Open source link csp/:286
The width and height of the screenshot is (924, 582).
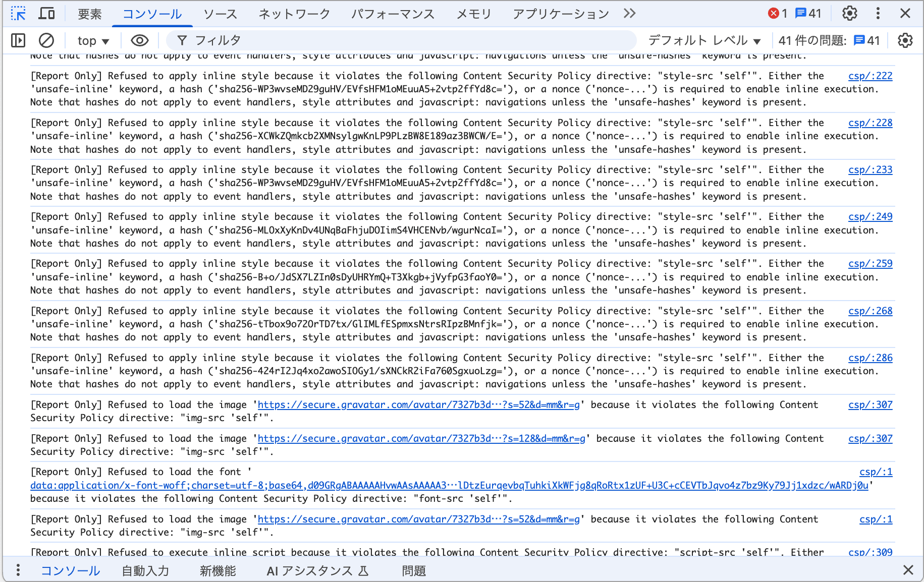click(x=870, y=358)
